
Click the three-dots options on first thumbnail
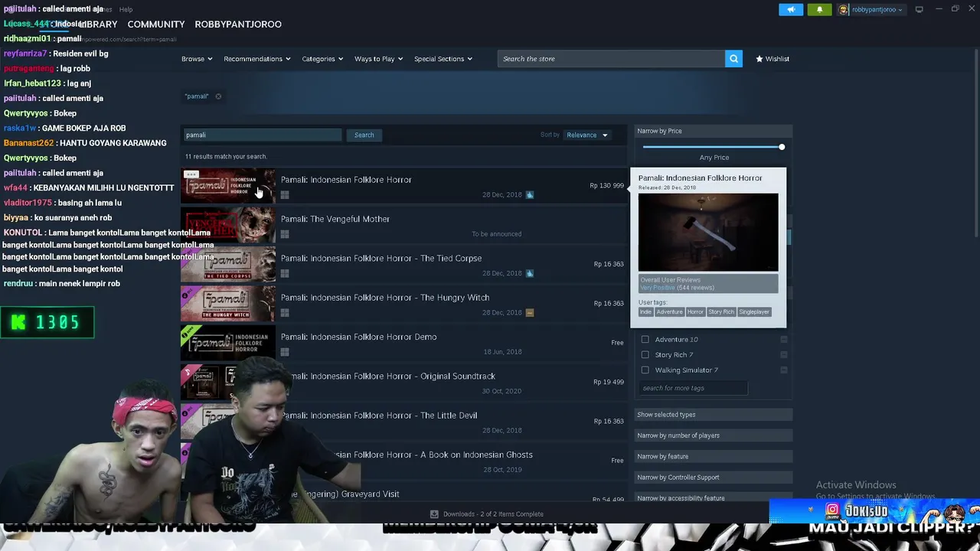click(x=191, y=175)
